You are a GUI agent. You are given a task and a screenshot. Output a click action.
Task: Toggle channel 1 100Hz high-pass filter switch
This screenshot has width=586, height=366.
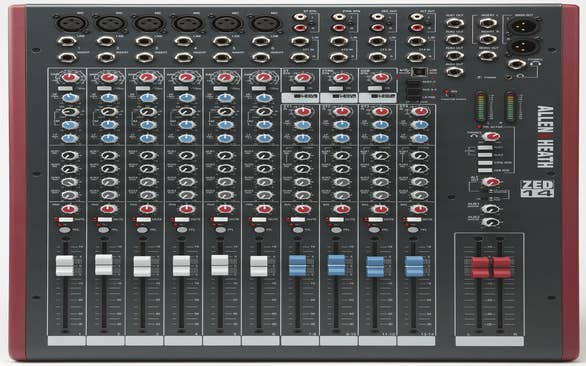coord(65,89)
